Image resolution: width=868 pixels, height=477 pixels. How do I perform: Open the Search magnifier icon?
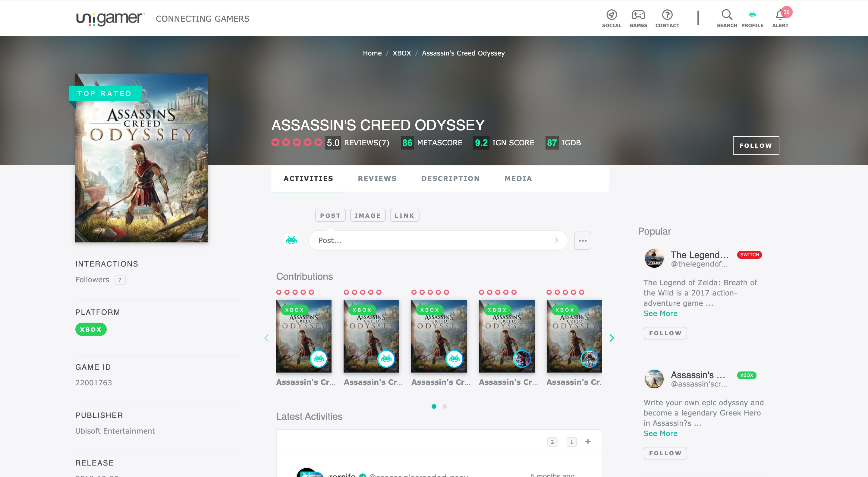click(726, 15)
